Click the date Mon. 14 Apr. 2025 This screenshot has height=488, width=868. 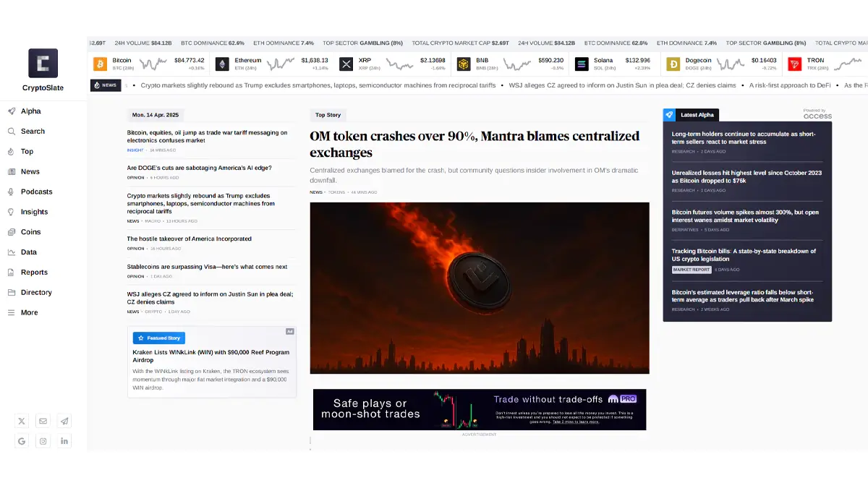156,115
